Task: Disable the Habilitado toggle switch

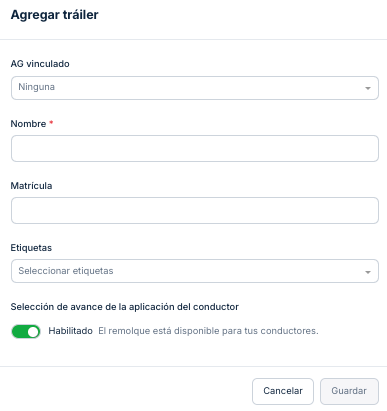Action: [x=26, y=332]
